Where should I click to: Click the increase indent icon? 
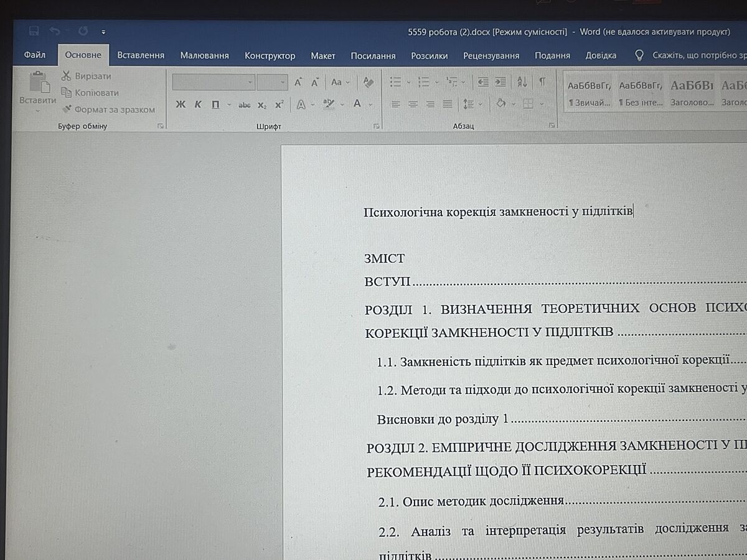pos(500,82)
